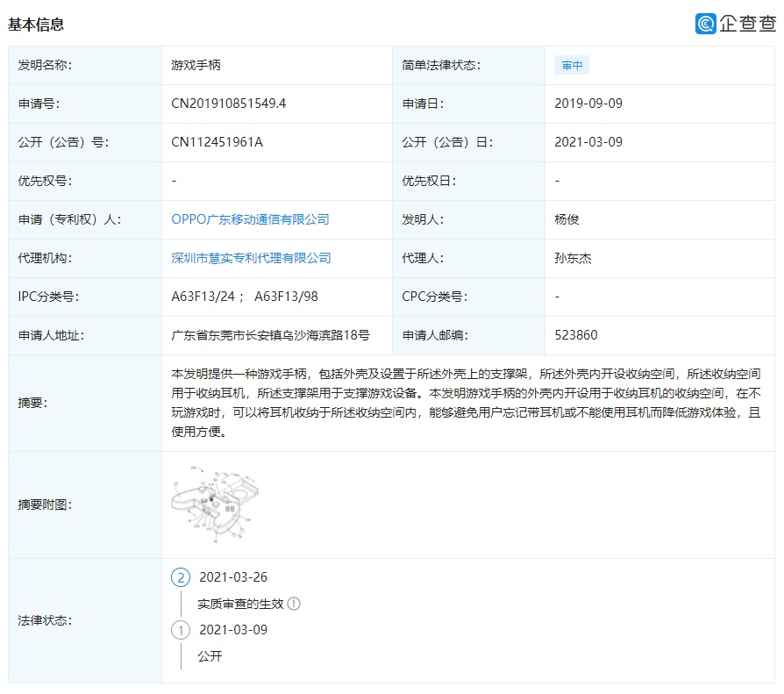Click the 实质审查的生效 status text
This screenshot has width=784, height=694.
point(240,604)
